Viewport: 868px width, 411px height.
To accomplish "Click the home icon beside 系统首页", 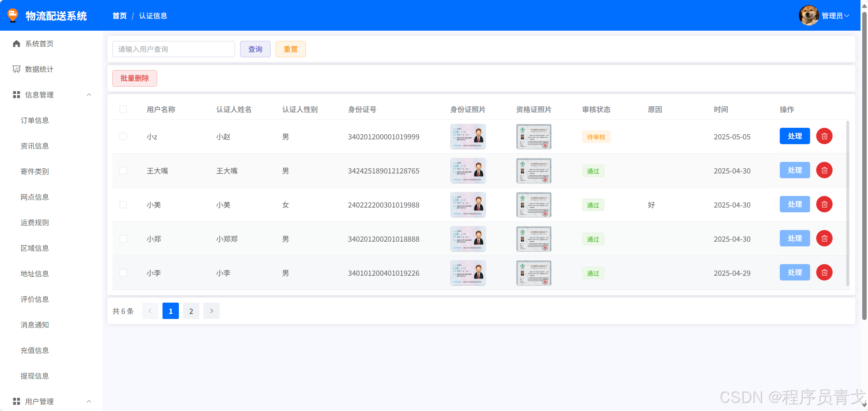I will (16, 44).
